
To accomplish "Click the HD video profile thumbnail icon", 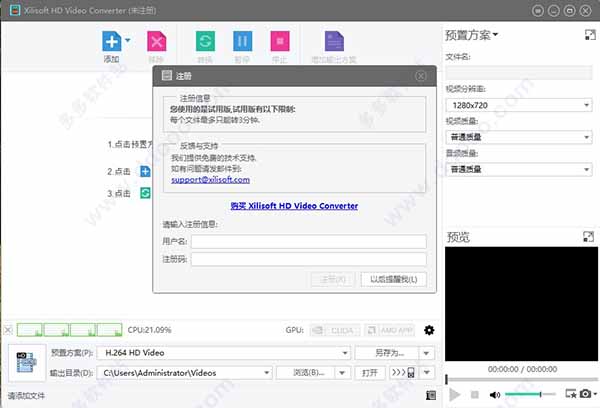I will point(26,362).
